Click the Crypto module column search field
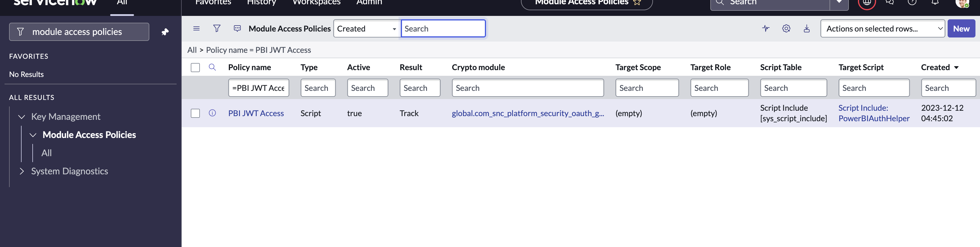Screen dimensions: 980x247 click(x=527, y=88)
